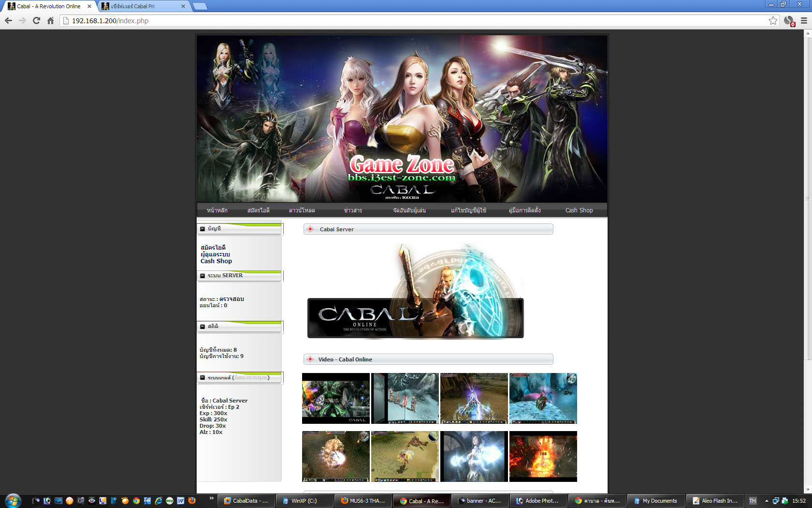Launch the MKV tool from quick launch
812x508 pixels.
170,501
